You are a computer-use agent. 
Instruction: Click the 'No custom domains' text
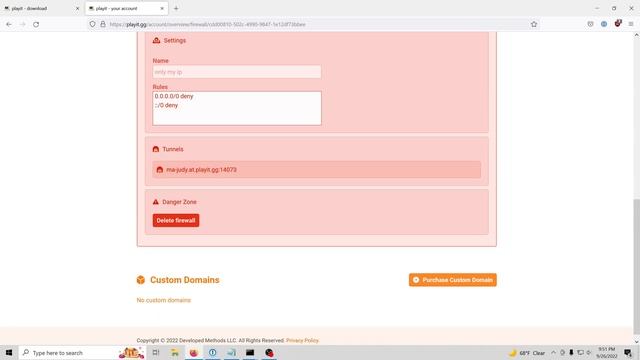pyautogui.click(x=164, y=300)
